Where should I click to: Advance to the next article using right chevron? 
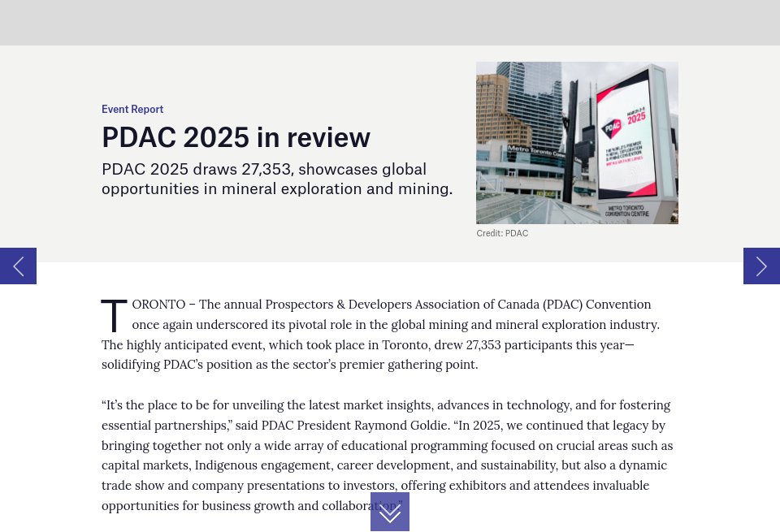761,266
